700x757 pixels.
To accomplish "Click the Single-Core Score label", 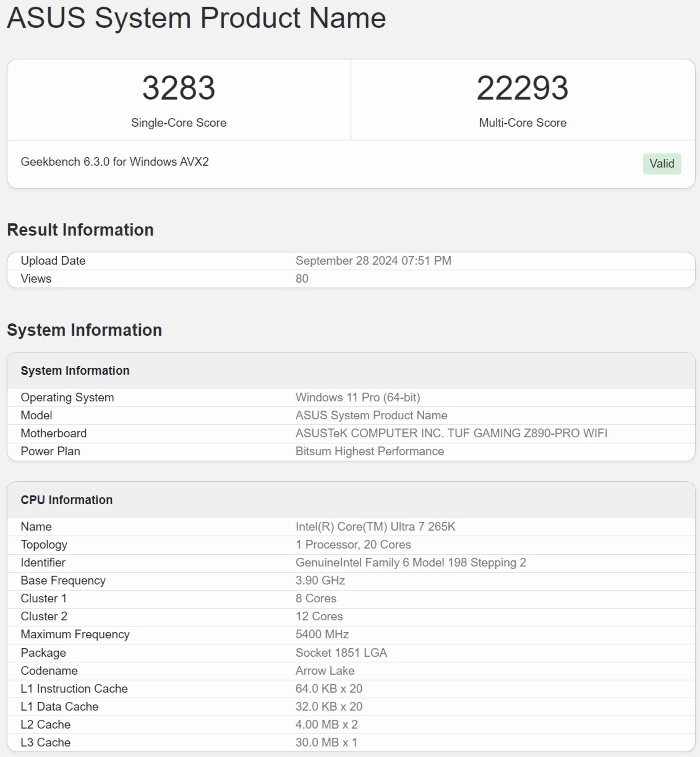I will coord(178,123).
